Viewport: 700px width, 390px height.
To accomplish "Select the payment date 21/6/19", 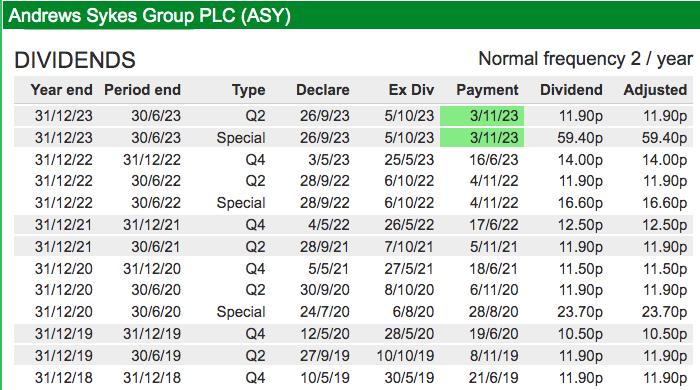I will pos(493,378).
